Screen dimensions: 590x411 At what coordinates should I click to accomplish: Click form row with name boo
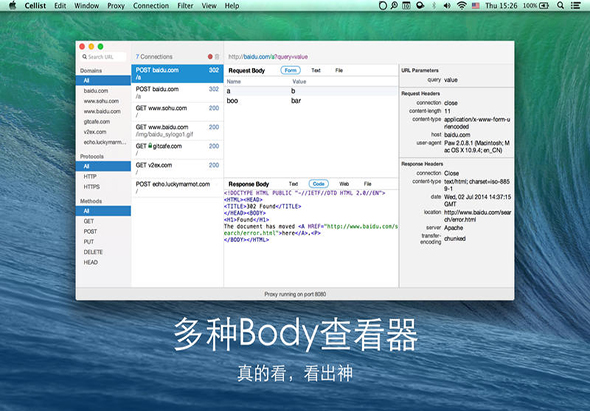tap(311, 101)
